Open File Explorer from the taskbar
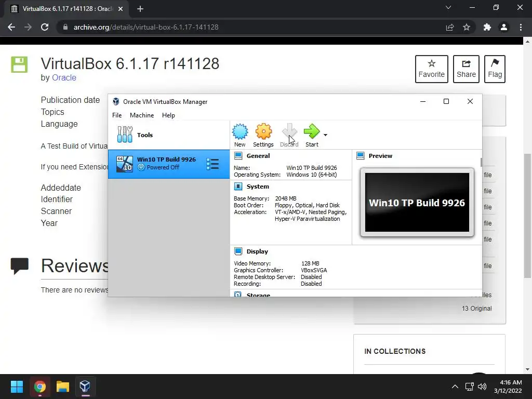Viewport: 532px width, 399px height. pos(63,387)
